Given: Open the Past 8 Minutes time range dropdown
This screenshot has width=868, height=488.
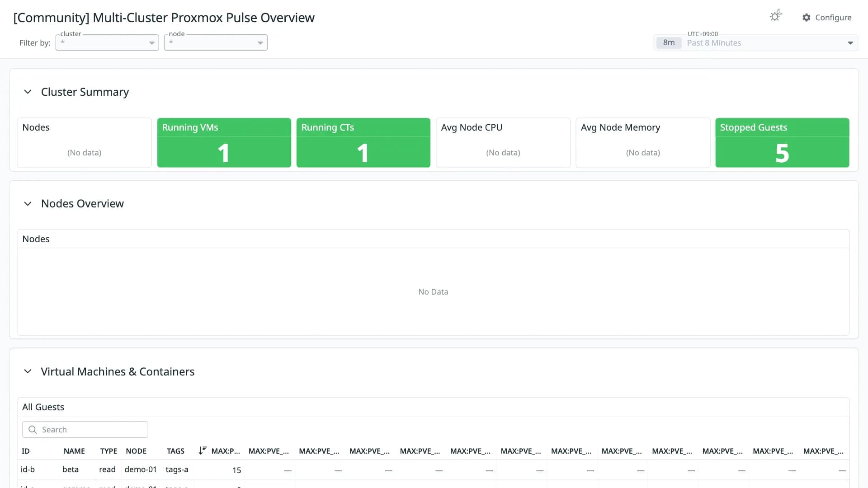Looking at the screenshot, I should pyautogui.click(x=756, y=43).
